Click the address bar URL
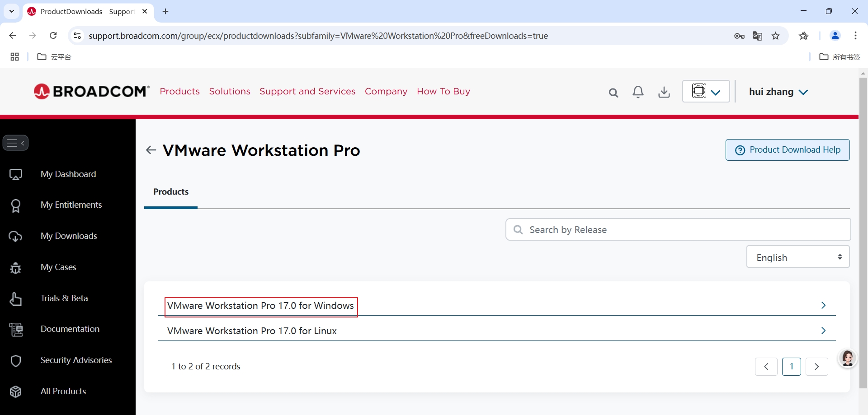This screenshot has height=415, width=868. 318,36
